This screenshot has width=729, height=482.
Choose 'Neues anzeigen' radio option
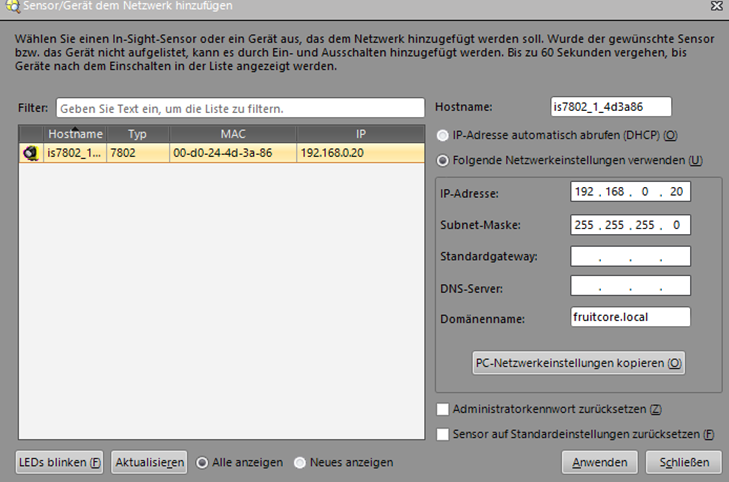[x=300, y=462]
